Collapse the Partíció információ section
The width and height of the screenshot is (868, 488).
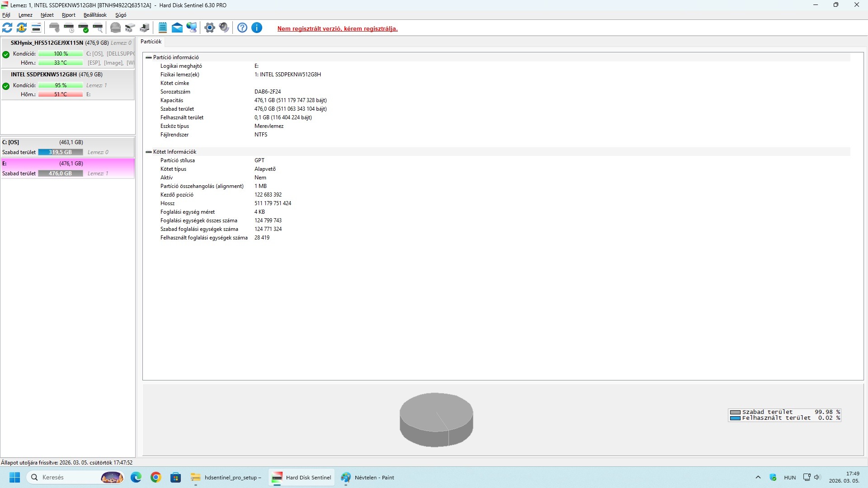pos(148,57)
